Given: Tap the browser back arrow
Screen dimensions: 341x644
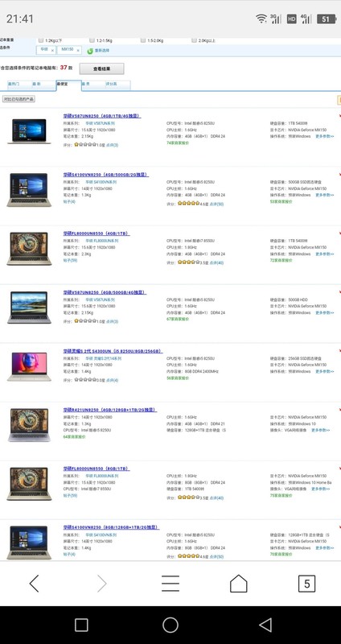Looking at the screenshot, I should tap(34, 583).
